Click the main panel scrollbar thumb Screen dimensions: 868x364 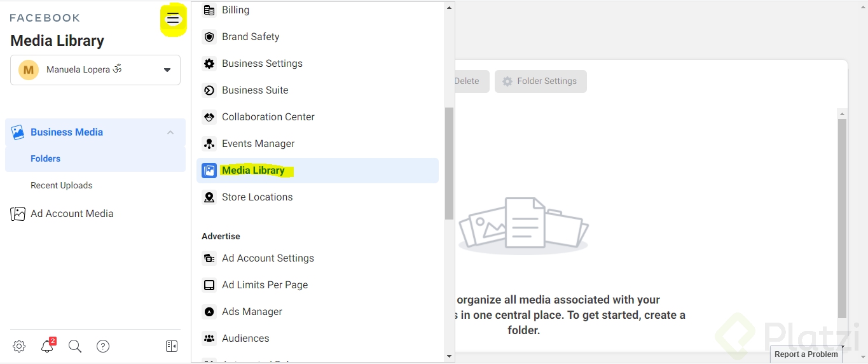pyautogui.click(x=842, y=218)
